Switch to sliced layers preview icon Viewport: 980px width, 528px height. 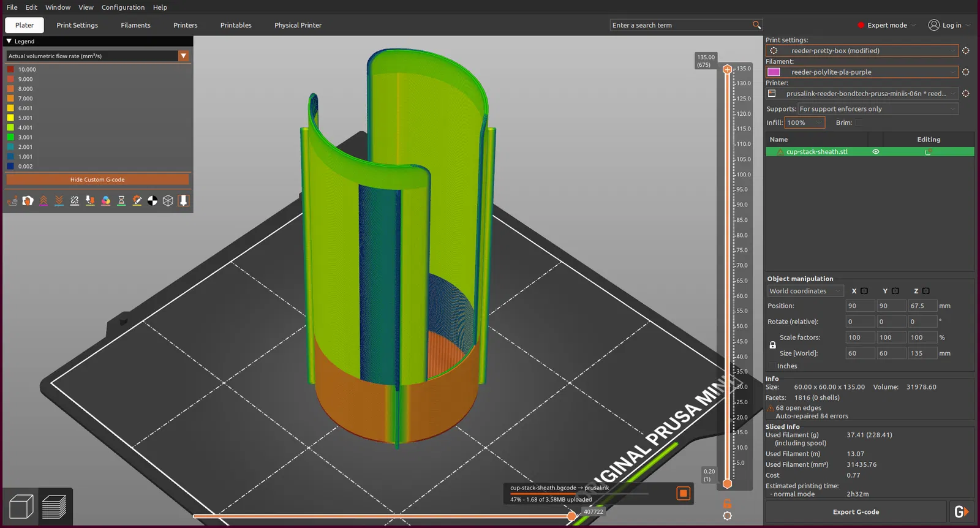click(55, 507)
